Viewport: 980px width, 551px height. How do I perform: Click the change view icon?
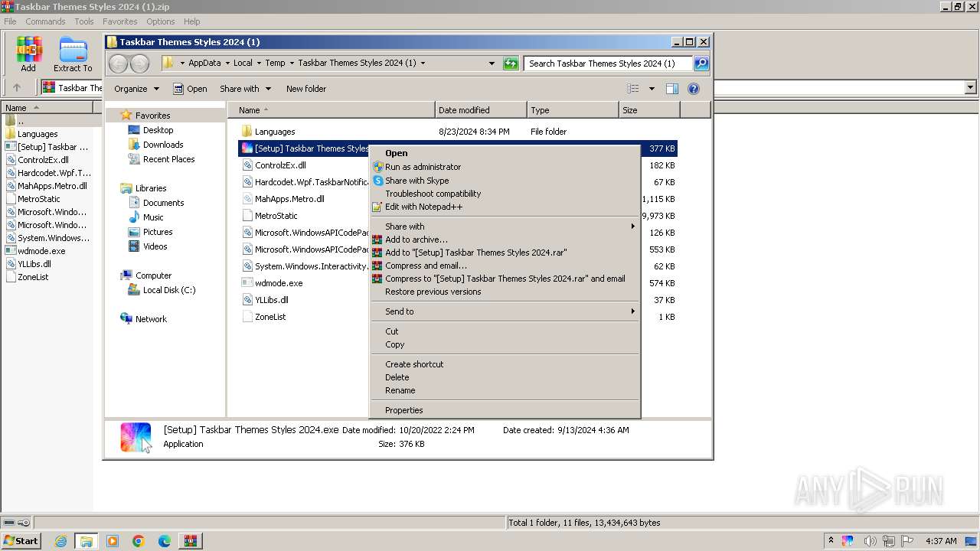[633, 89]
